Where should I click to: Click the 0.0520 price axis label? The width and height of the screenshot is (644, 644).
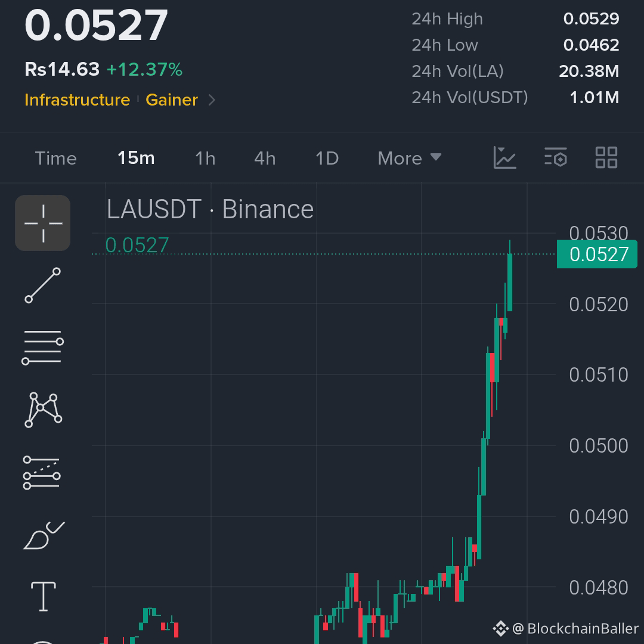coord(599,304)
